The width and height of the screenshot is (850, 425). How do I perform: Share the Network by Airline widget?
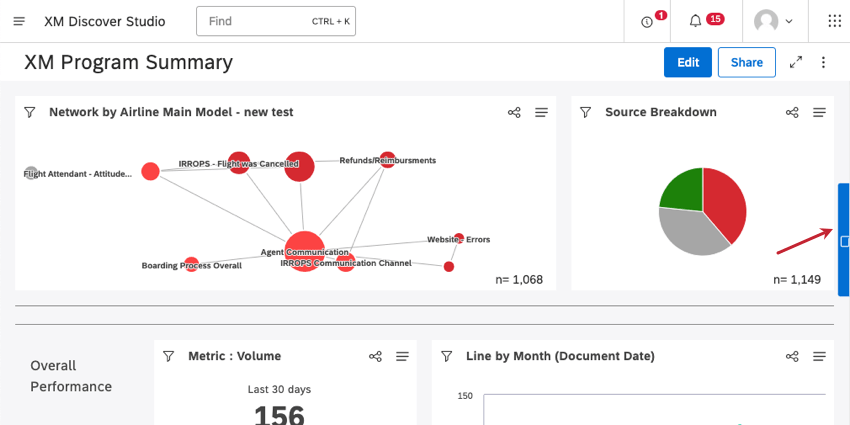pos(514,112)
